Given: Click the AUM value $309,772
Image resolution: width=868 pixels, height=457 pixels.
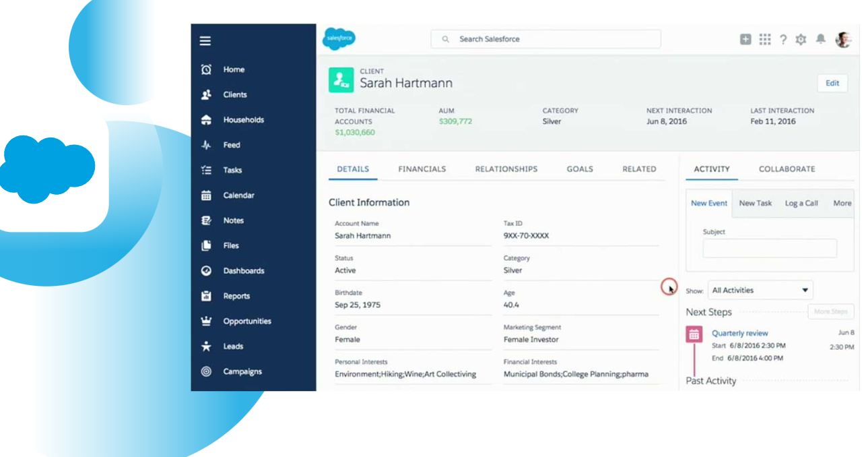Looking at the screenshot, I should (455, 121).
